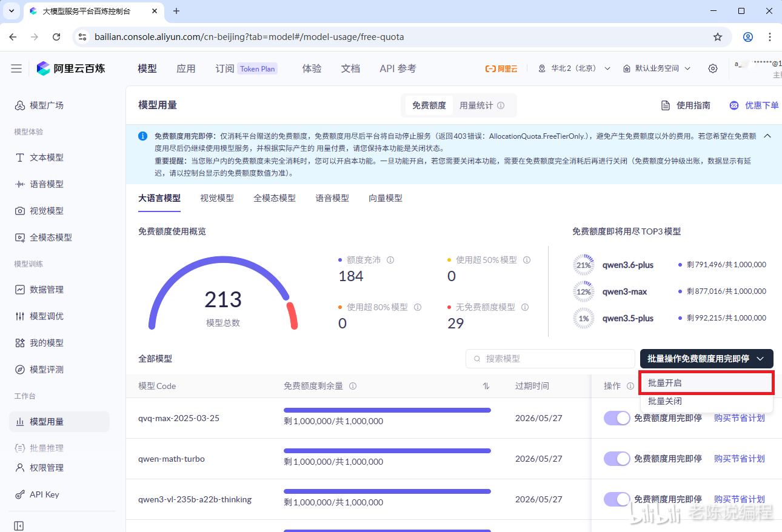Click 购买节省计划 for qwen-math-turbo
This screenshot has height=532, width=782.
click(x=740, y=459)
